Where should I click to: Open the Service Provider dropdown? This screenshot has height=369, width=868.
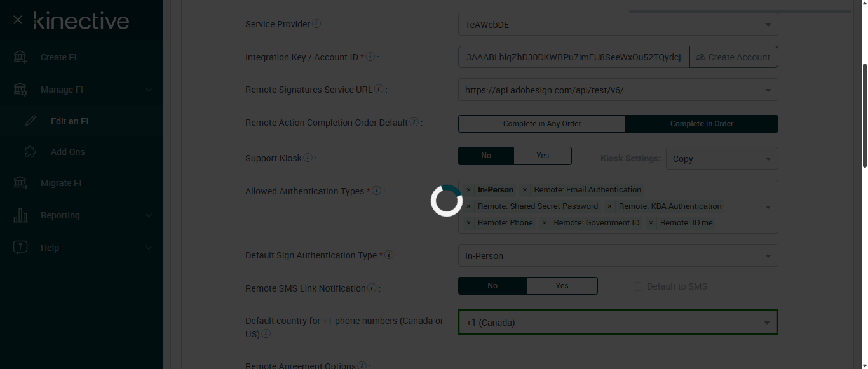[x=618, y=25]
